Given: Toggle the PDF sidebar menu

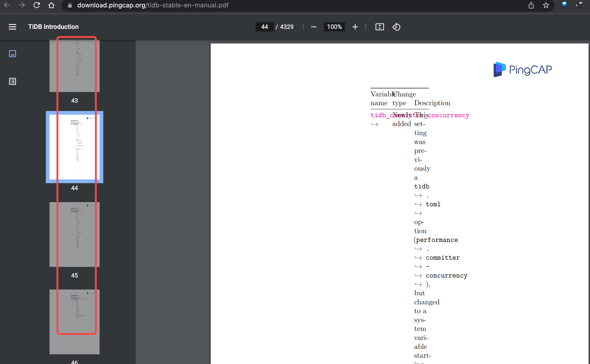Looking at the screenshot, I should [13, 27].
